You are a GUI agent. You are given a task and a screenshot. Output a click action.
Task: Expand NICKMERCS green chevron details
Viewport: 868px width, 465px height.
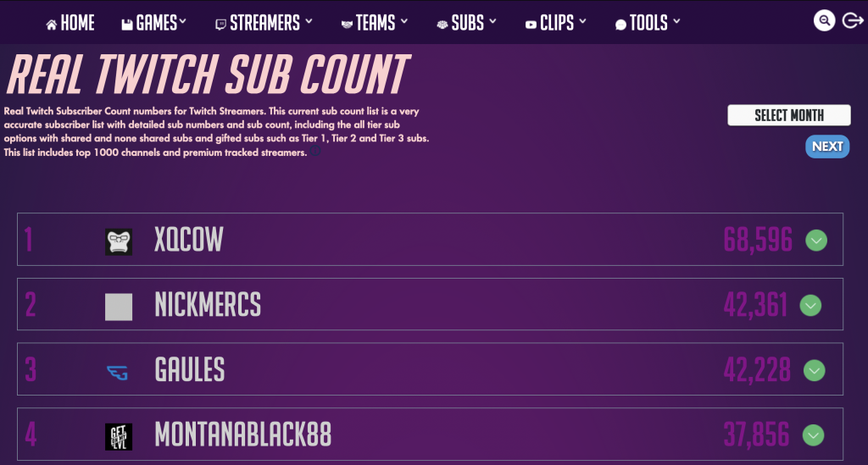(810, 306)
